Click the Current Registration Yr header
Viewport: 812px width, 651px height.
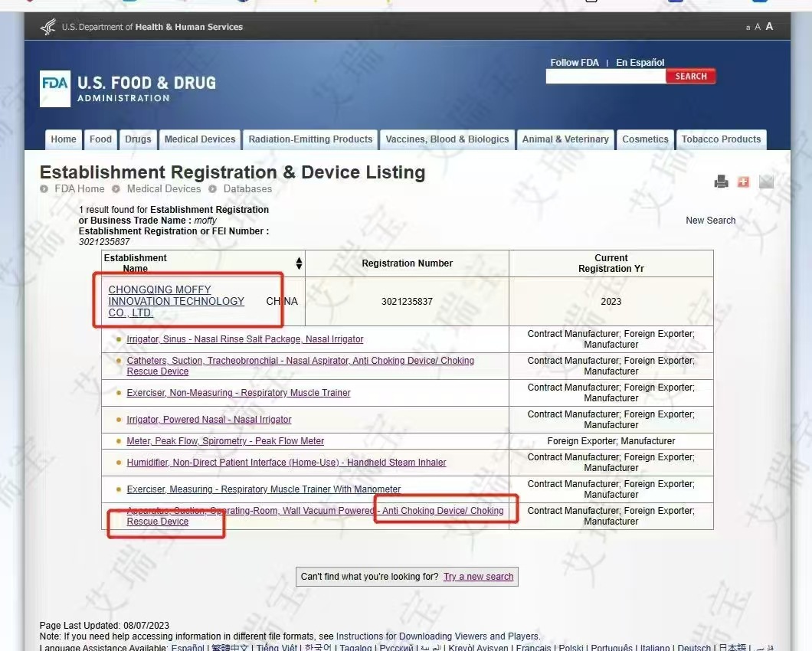[x=611, y=263]
